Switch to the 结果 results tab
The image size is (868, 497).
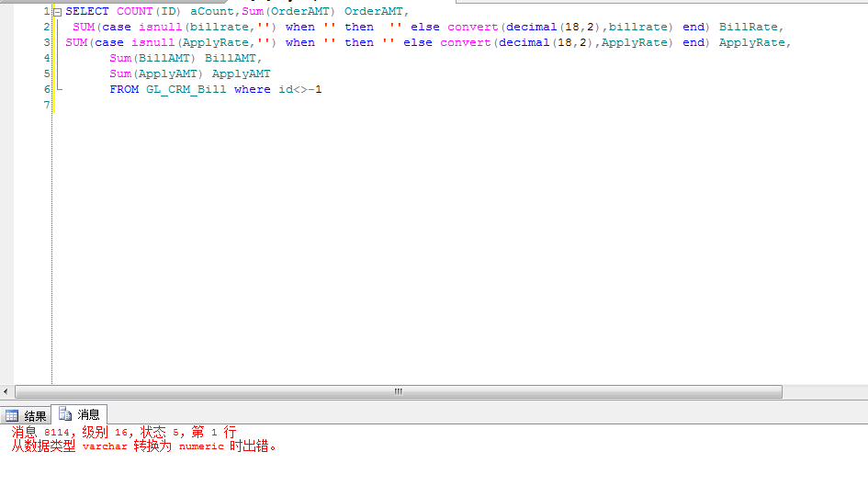(26, 415)
